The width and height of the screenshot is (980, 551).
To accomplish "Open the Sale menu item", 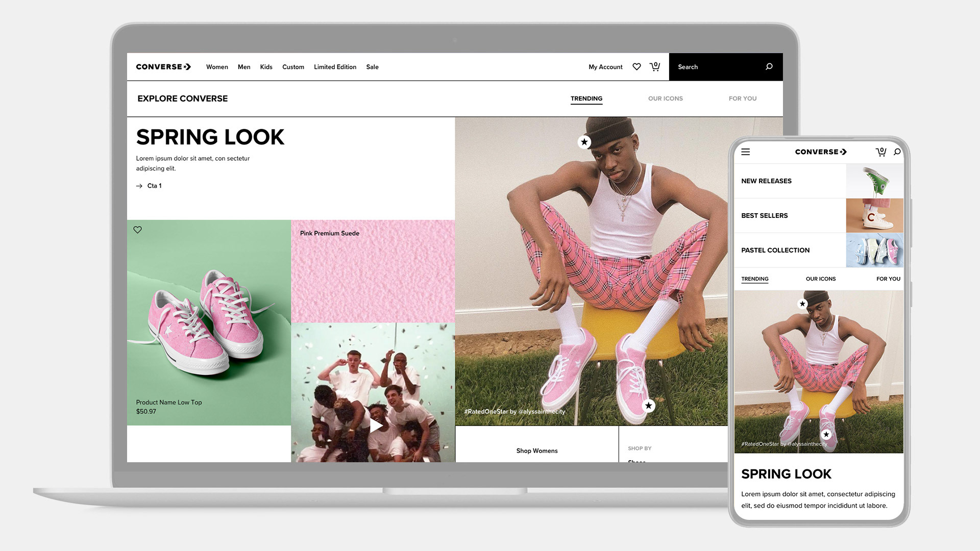I will tap(372, 67).
